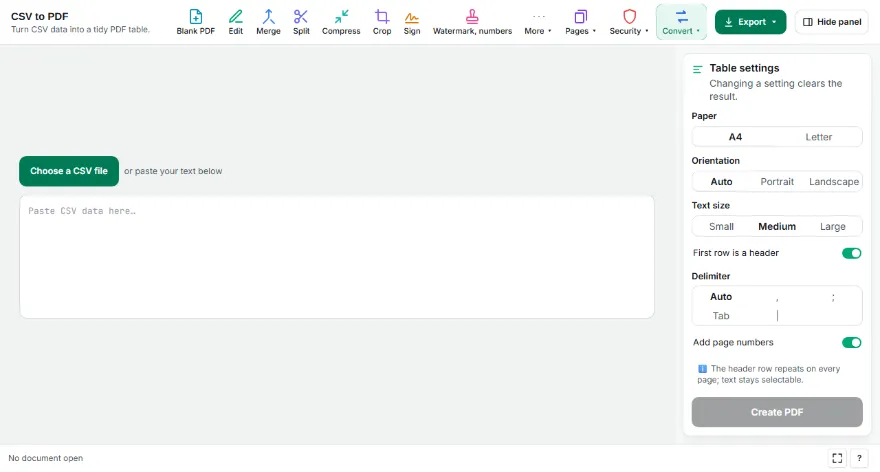Open the Export dropdown button
Image resolution: width=880 pixels, height=472 pixels.
[750, 22]
